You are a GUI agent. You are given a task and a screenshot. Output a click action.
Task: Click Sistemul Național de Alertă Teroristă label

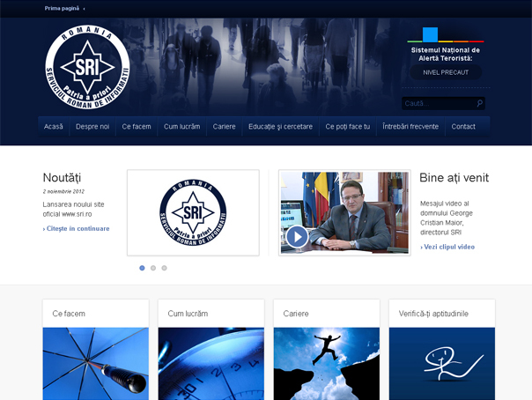point(446,55)
